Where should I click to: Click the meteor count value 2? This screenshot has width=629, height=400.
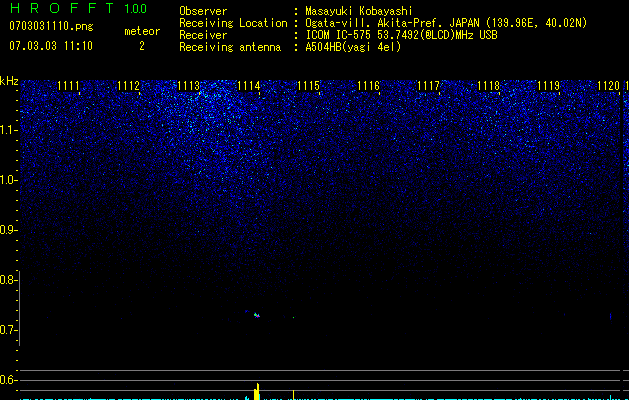pos(142,46)
